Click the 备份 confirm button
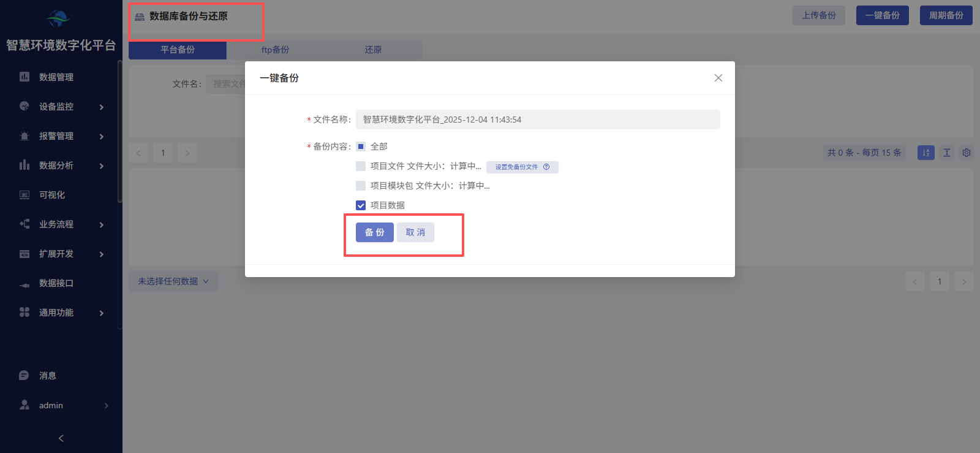 (x=375, y=232)
